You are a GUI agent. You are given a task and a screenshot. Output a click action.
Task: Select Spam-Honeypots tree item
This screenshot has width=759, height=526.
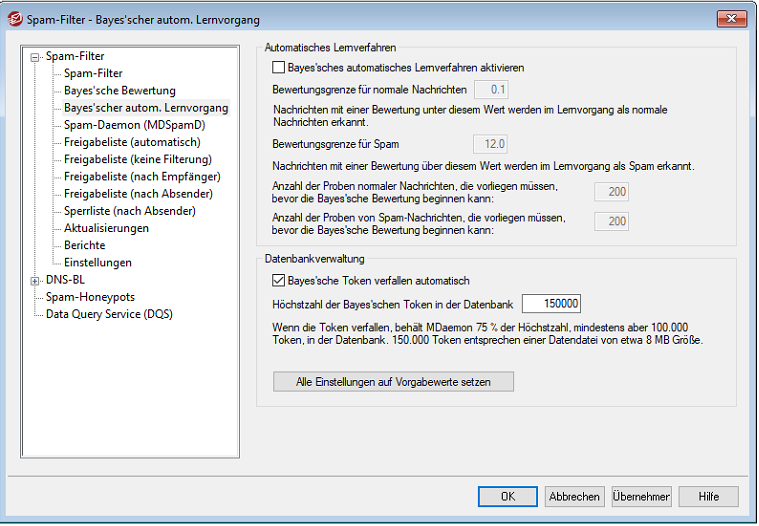[x=90, y=297]
